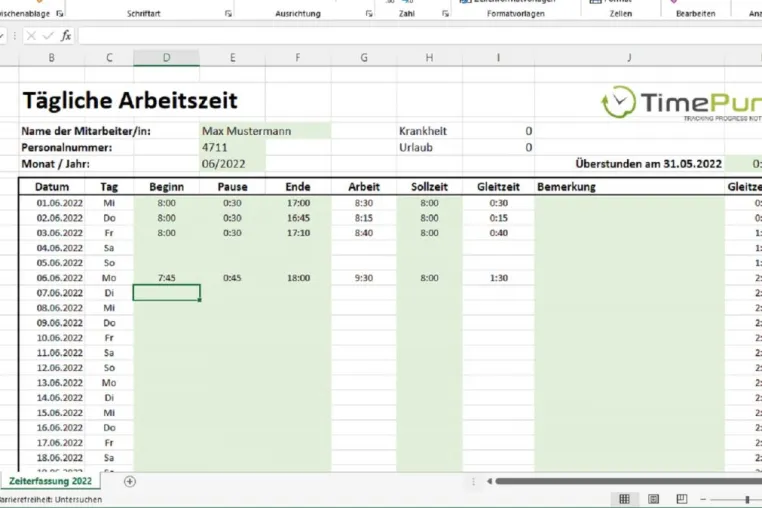
Task: Click the Datum column heading
Action: [52, 187]
